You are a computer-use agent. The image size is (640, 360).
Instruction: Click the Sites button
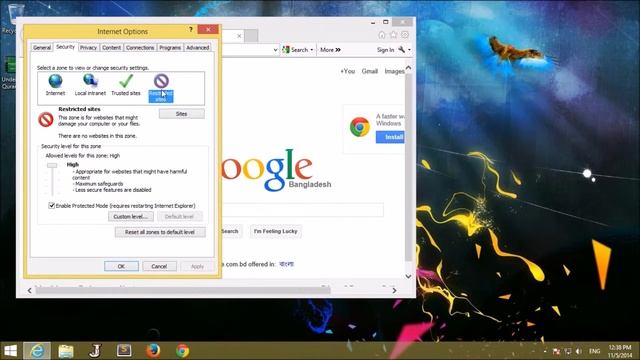pyautogui.click(x=182, y=114)
